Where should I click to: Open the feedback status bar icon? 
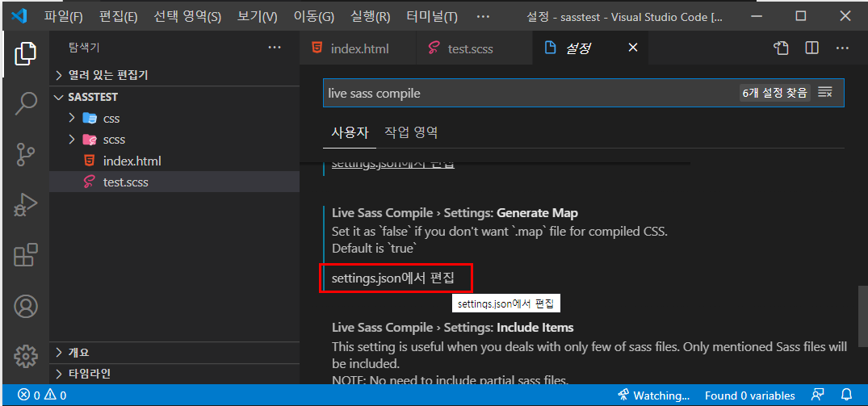tap(817, 395)
